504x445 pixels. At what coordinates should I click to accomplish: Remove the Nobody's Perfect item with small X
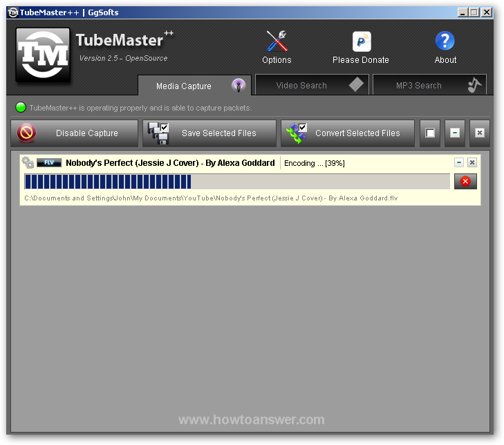472,162
